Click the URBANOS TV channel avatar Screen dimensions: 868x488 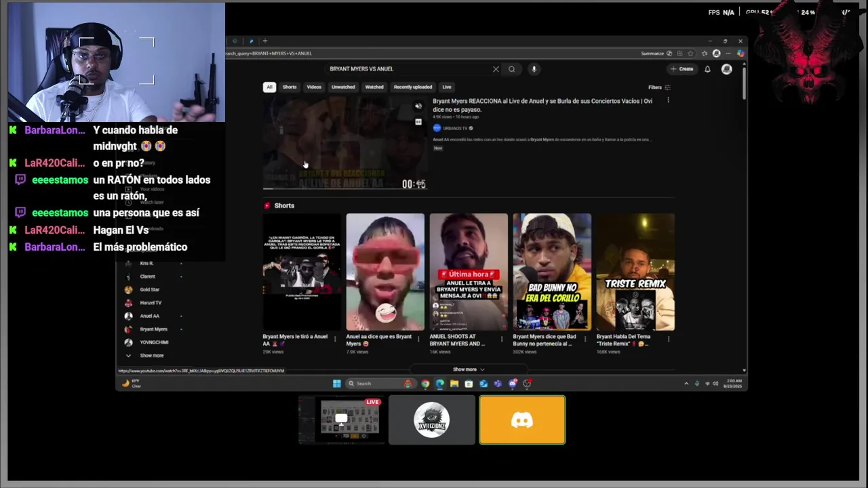[x=437, y=127]
